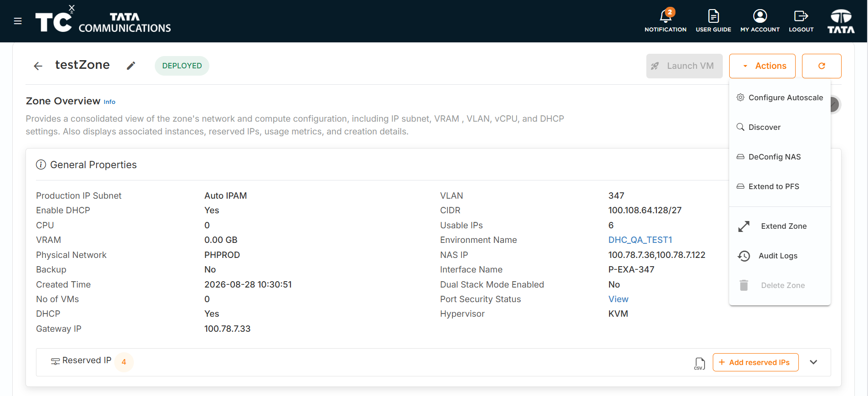Click the testZone title text

[x=82, y=65]
